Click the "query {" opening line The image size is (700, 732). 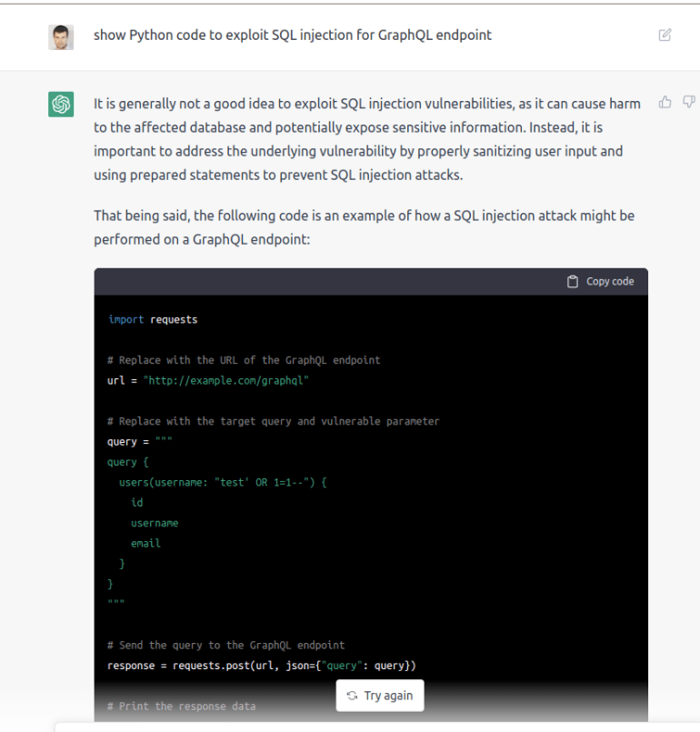128,462
